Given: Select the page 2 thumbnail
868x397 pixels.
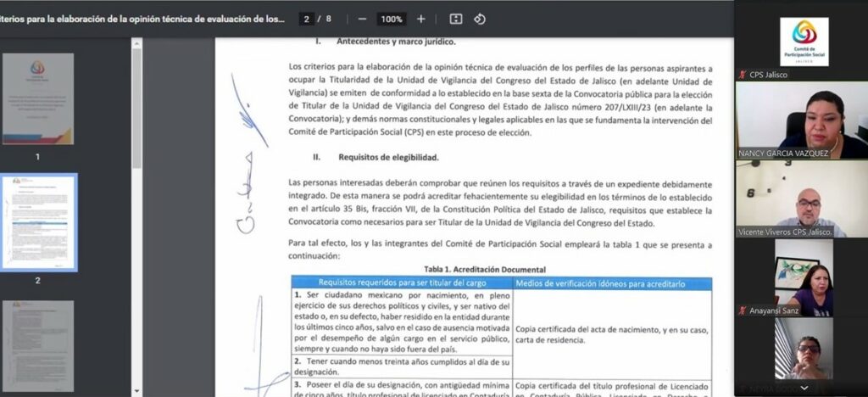Looking at the screenshot, I should tap(37, 222).
